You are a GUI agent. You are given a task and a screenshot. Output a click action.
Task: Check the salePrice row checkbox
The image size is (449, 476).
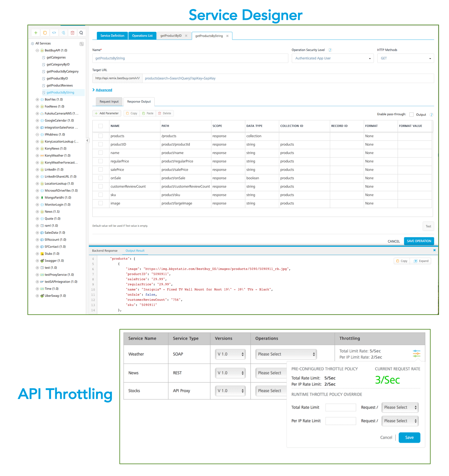(x=100, y=169)
